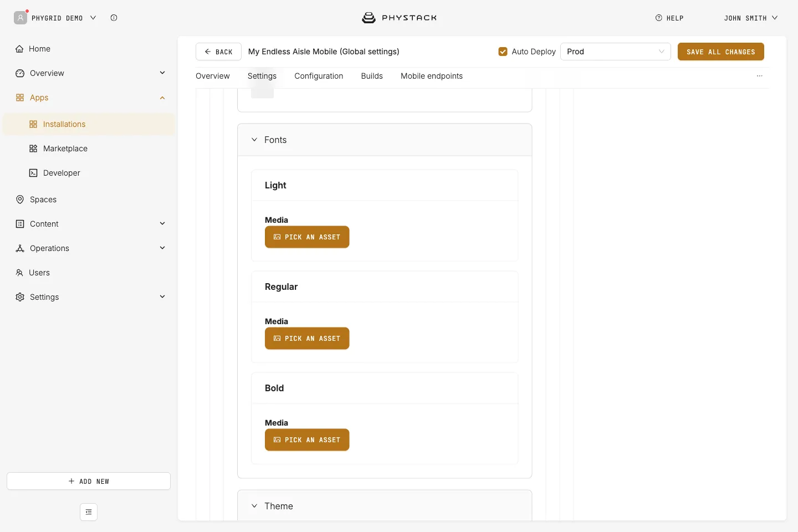Viewport: 798px width, 532px height.
Task: Expand the Overview sidebar chevron
Action: click(x=162, y=73)
